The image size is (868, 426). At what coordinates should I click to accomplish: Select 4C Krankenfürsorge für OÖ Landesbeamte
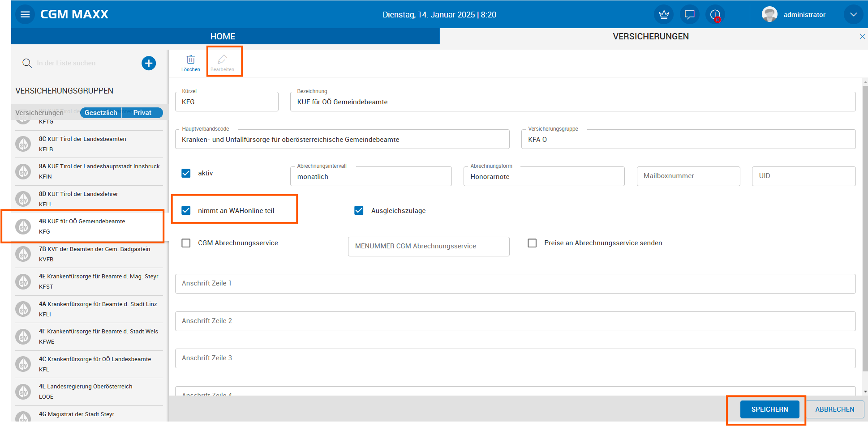(x=89, y=364)
